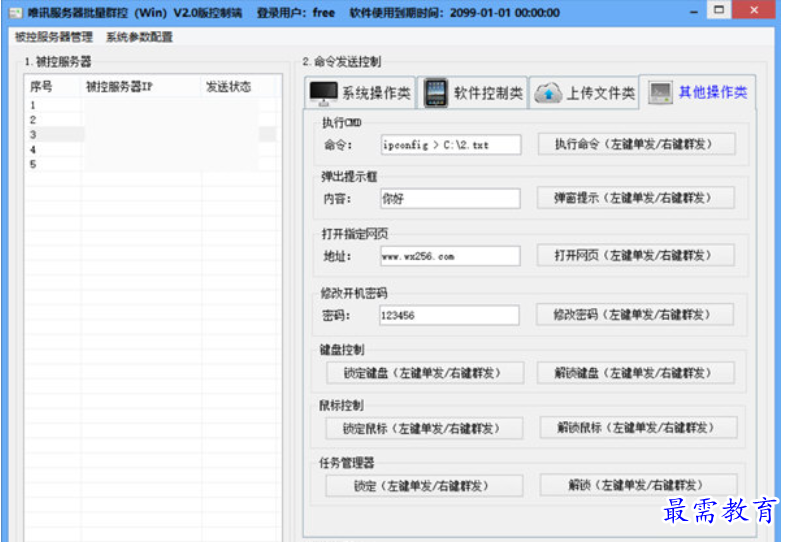785x542 pixels.
Task: Minimize the window
Action: 693,11
